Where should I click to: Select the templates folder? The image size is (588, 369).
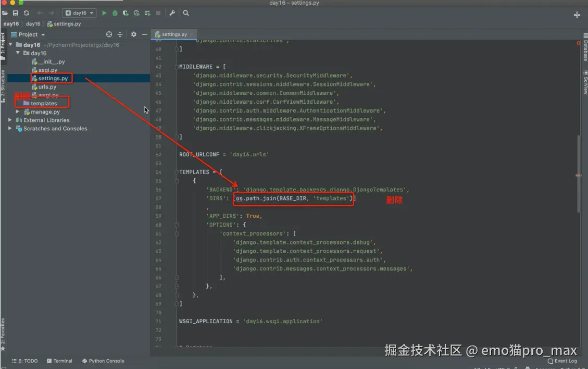40,103
